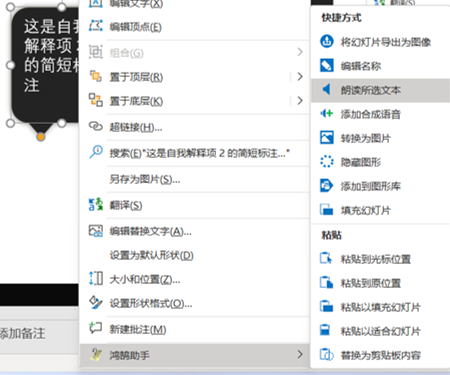Screen dimensions: 450x375
Task: Click the 置于顶层(R) icon
Action: coord(96,76)
